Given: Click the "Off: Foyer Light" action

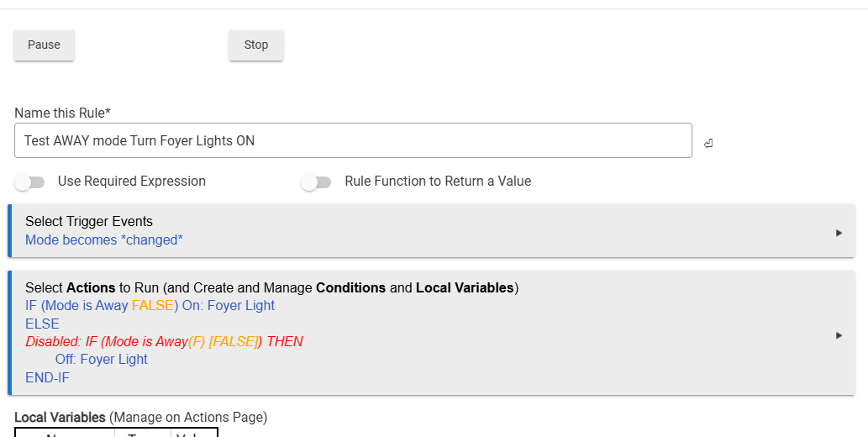Looking at the screenshot, I should pos(102,360).
